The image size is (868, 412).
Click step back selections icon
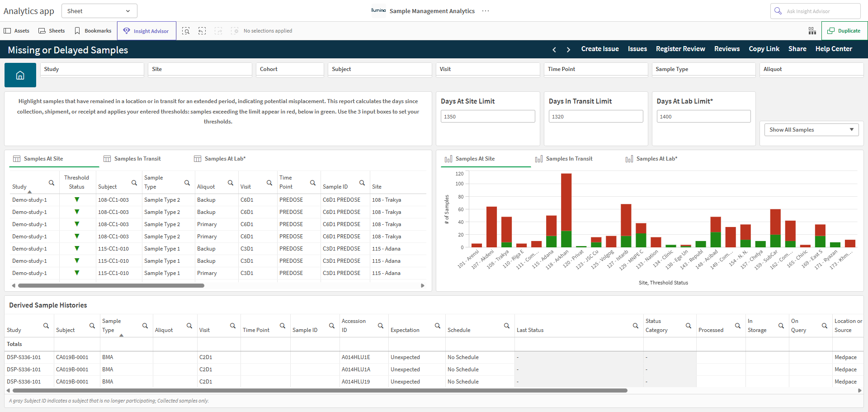click(x=202, y=31)
